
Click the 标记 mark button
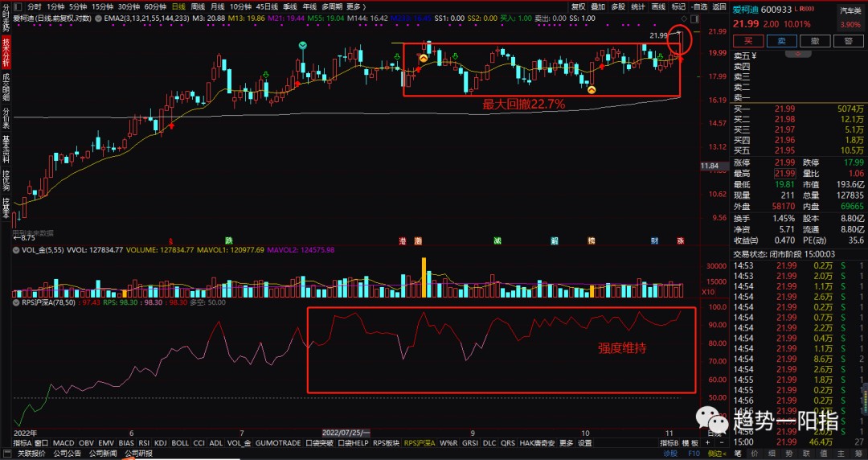(x=678, y=6)
